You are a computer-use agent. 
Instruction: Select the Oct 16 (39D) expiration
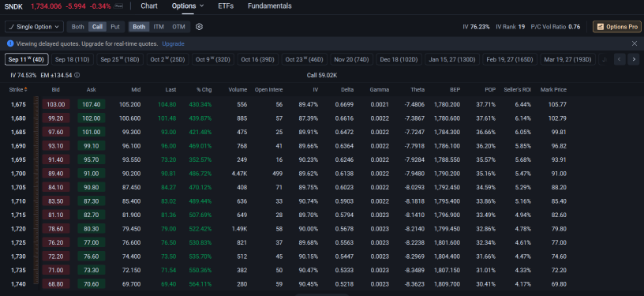[257, 59]
